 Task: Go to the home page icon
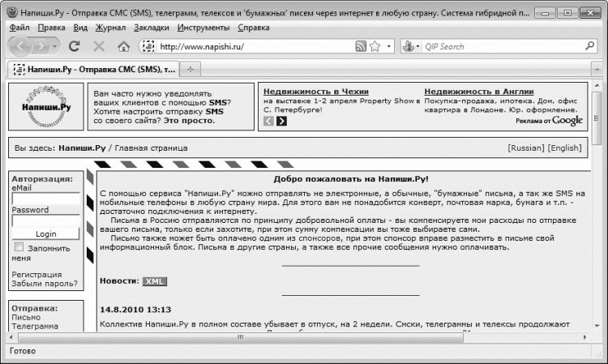(x=124, y=47)
